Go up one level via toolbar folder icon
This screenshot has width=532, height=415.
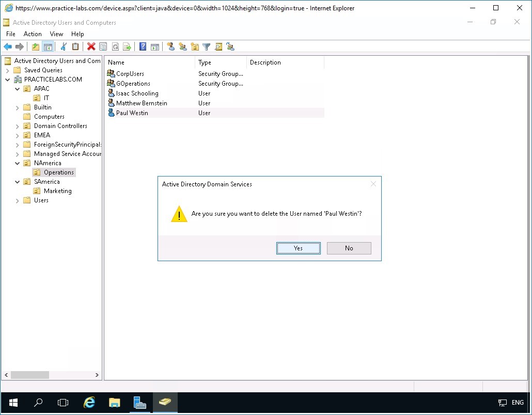pyautogui.click(x=36, y=47)
